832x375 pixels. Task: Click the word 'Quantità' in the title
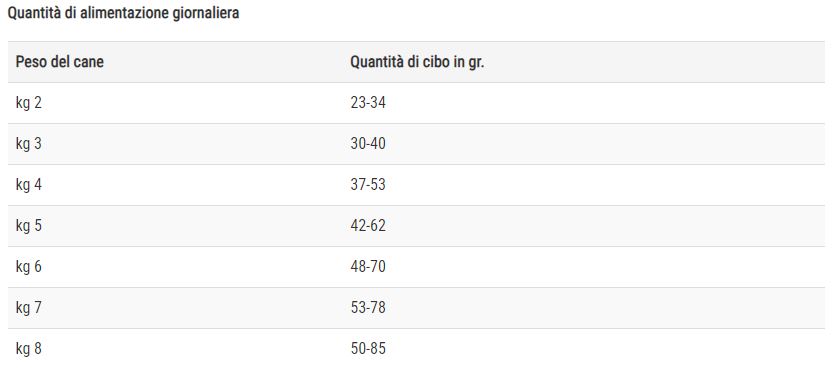pos(34,13)
